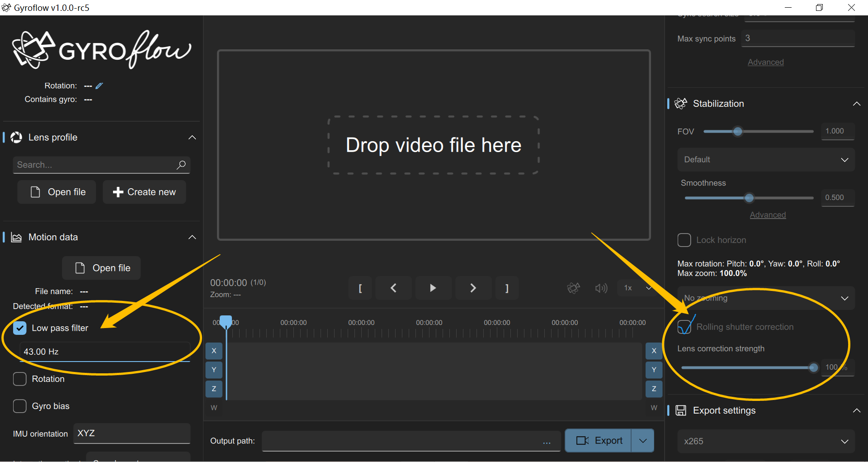Step to next frame

(x=473, y=288)
